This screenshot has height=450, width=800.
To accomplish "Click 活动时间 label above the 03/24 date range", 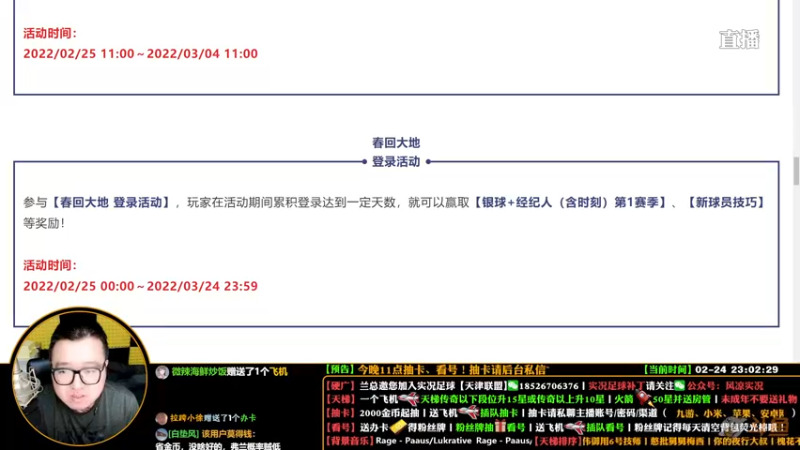I will point(49,265).
